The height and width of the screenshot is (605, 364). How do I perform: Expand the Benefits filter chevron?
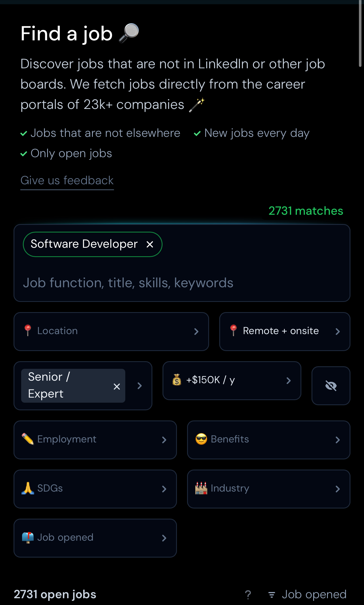pyautogui.click(x=337, y=440)
